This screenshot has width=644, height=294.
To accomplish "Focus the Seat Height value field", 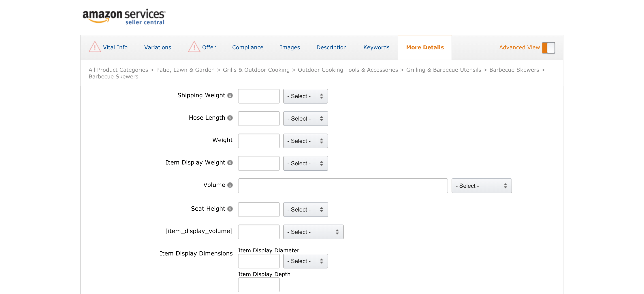I will 258,209.
